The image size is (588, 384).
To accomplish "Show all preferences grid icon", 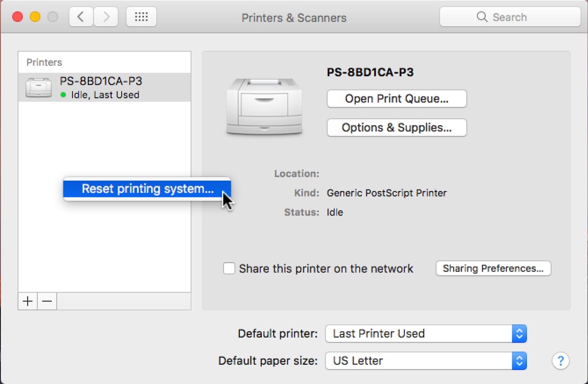I will click(141, 17).
